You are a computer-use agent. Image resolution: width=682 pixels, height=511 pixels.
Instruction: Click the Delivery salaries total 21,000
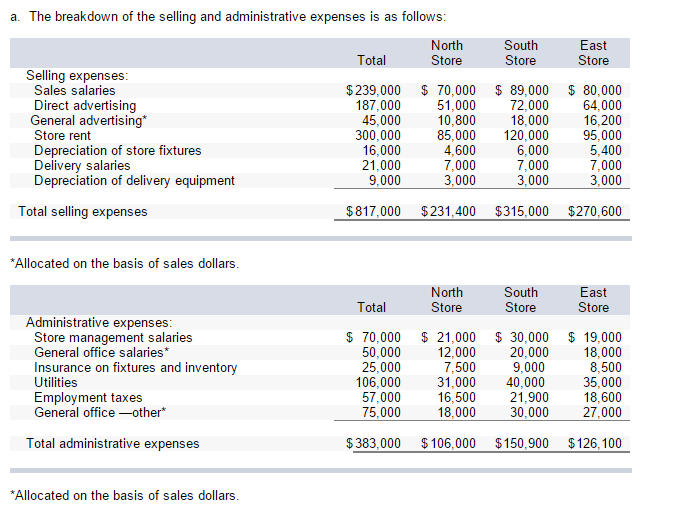381,166
